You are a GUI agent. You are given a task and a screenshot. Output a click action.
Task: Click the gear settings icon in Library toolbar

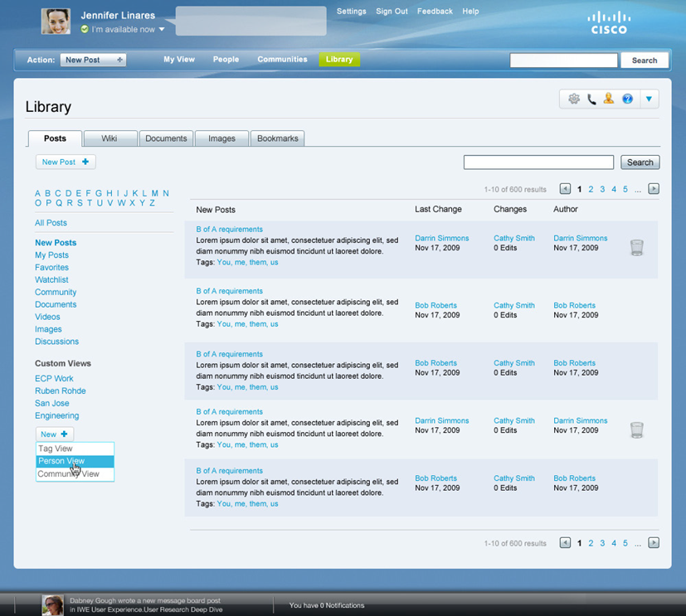pos(574,99)
